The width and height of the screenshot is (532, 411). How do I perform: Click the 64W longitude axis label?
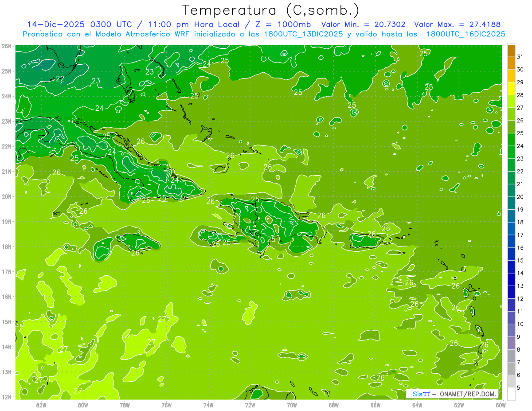[417, 405]
